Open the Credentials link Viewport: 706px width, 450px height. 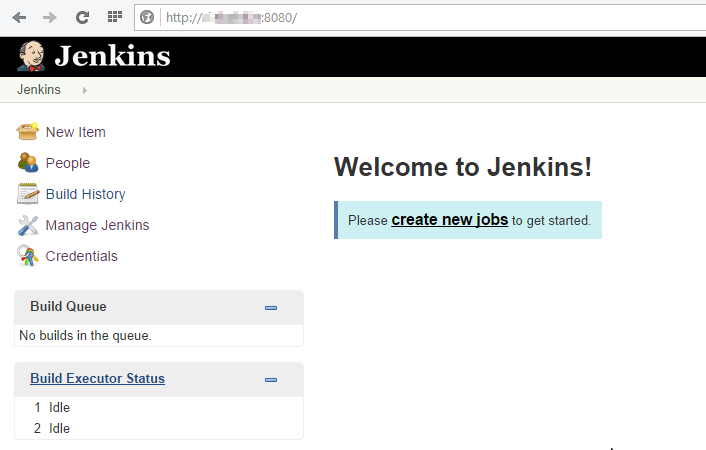tap(81, 256)
